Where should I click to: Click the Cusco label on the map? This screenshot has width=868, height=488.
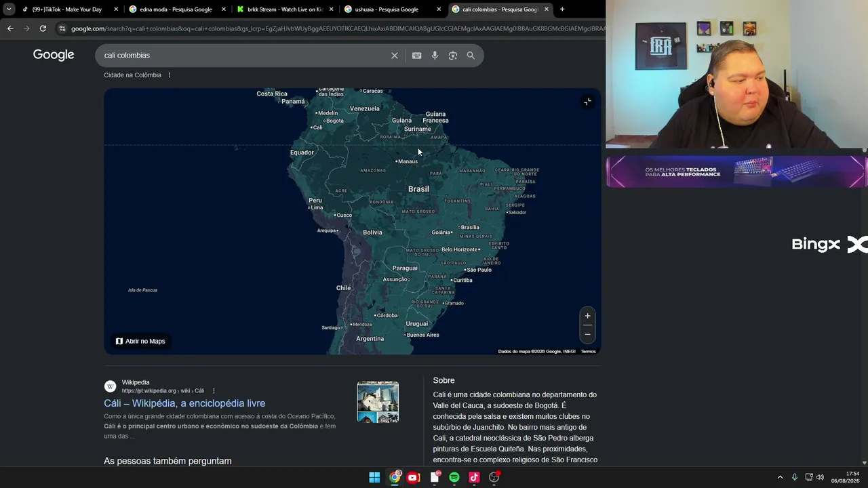(x=344, y=216)
